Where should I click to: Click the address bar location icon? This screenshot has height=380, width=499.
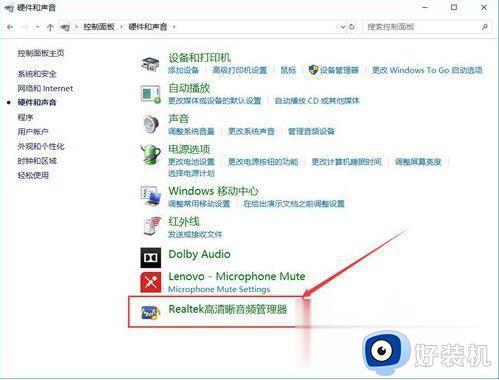point(65,27)
